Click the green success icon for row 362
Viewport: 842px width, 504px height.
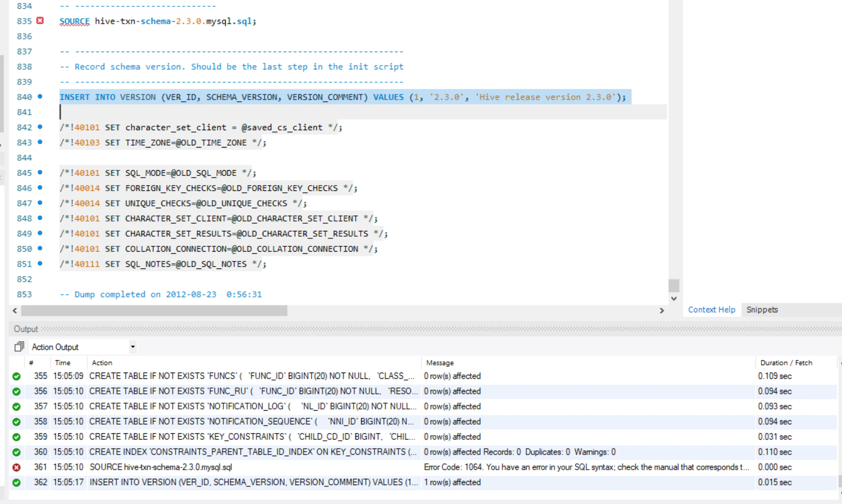coord(17,483)
